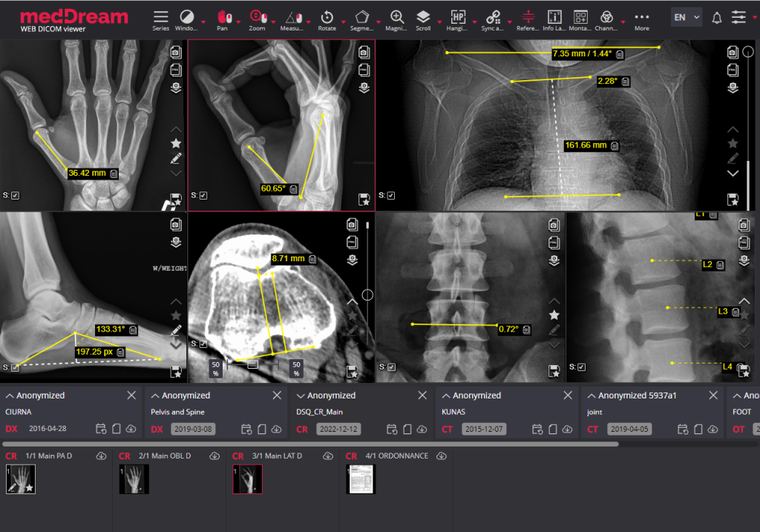Click the pencil annotation icon in hand PA viewport
This screenshot has height=532, width=760.
[x=176, y=159]
